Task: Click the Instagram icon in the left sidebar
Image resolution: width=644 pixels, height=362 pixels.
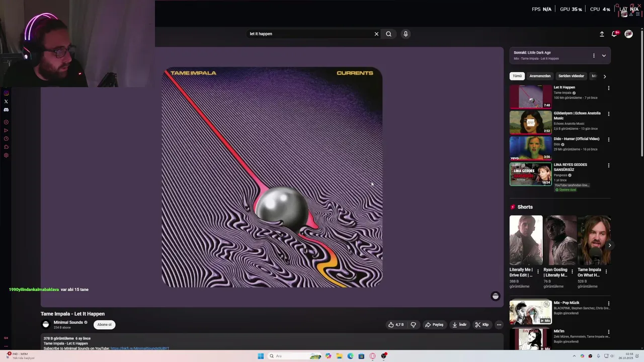Action: click(6, 93)
